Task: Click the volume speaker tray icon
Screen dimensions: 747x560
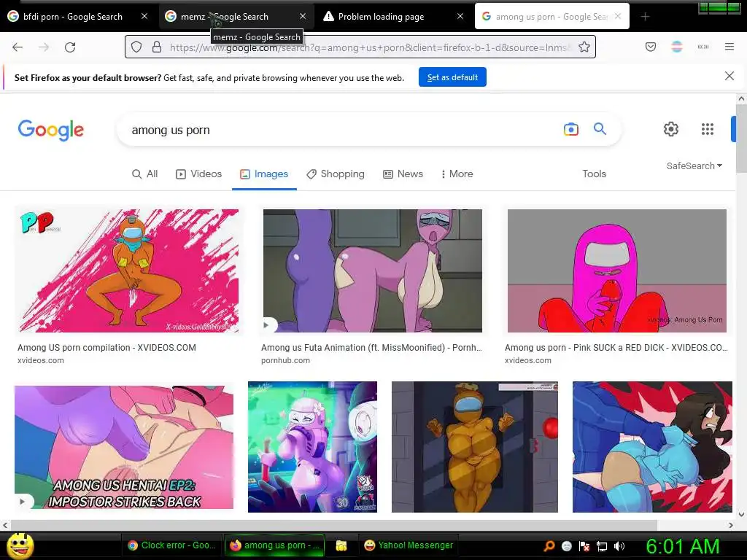Action: (620, 546)
